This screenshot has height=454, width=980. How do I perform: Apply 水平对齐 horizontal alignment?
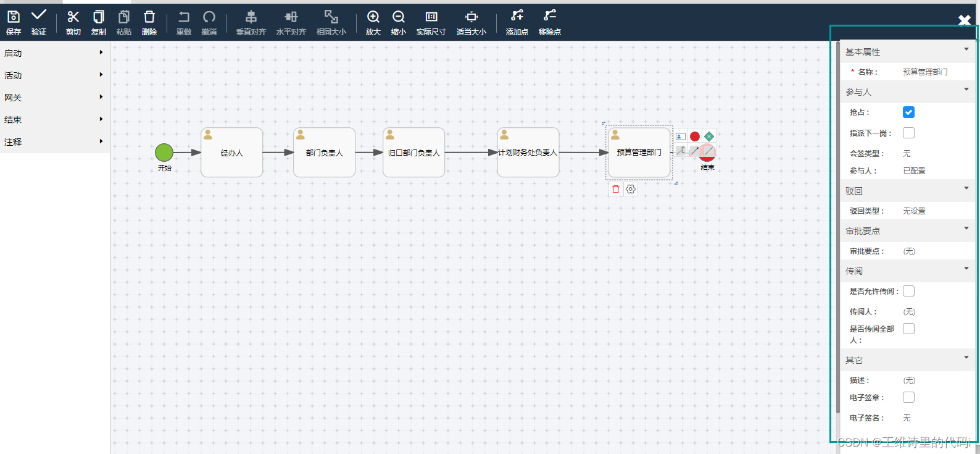[291, 22]
